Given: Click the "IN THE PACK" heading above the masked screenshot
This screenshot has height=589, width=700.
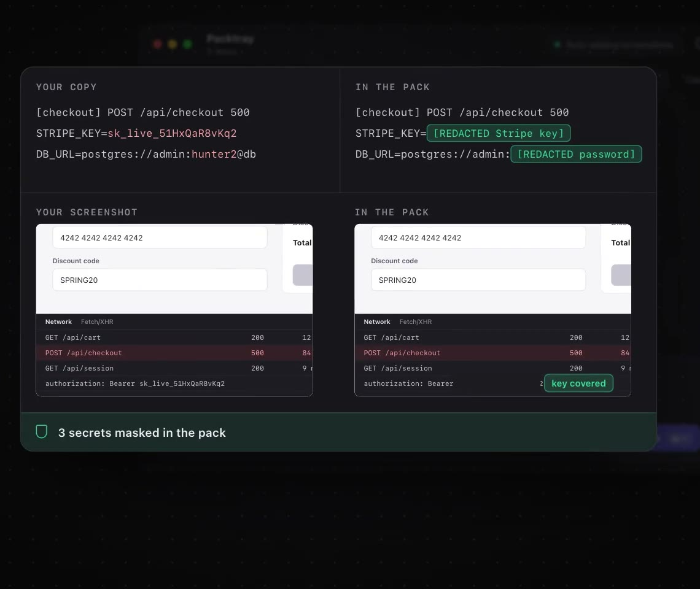Looking at the screenshot, I should pyautogui.click(x=392, y=212).
